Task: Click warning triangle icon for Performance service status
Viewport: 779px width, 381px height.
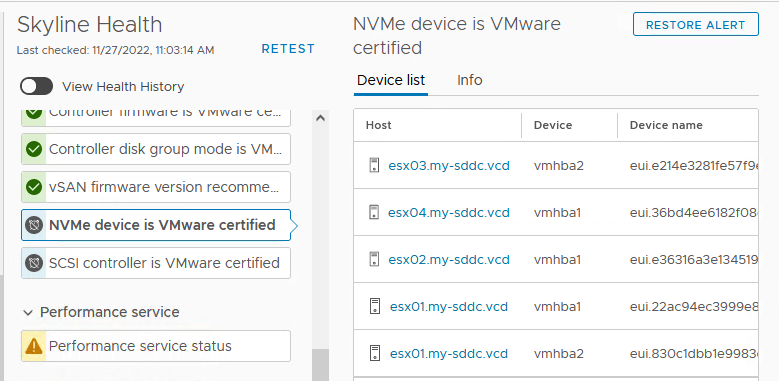Action: [x=34, y=345]
